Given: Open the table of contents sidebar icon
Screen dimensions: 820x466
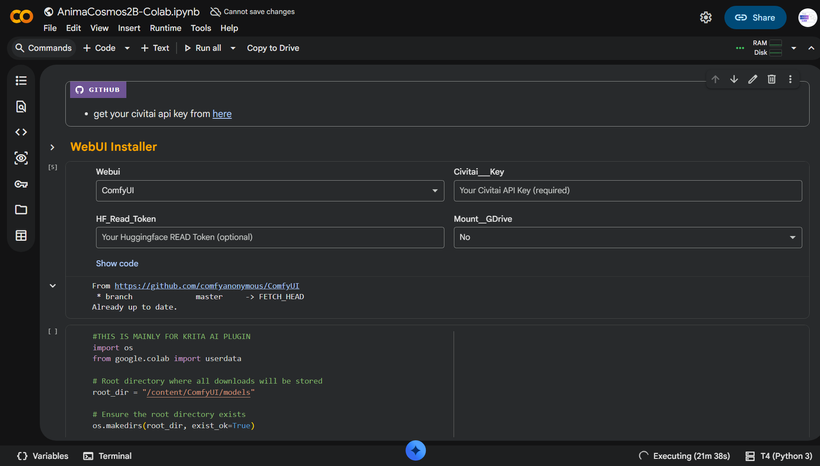Looking at the screenshot, I should coord(21,81).
